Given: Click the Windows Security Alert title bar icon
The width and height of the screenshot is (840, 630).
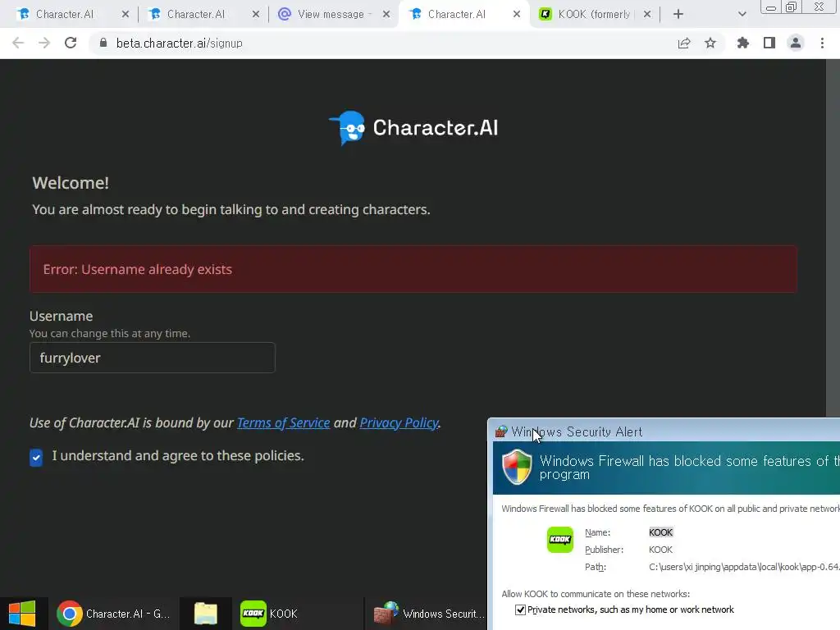Looking at the screenshot, I should pos(501,431).
